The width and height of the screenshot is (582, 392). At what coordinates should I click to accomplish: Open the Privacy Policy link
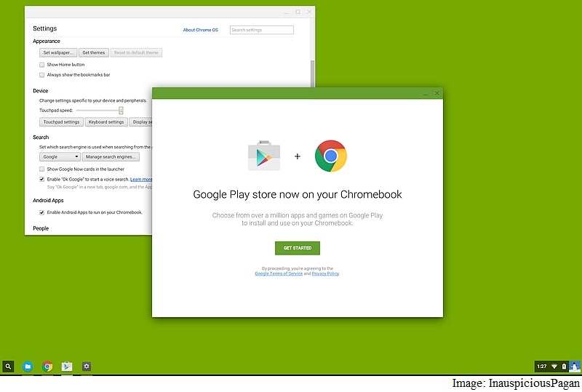pos(325,273)
